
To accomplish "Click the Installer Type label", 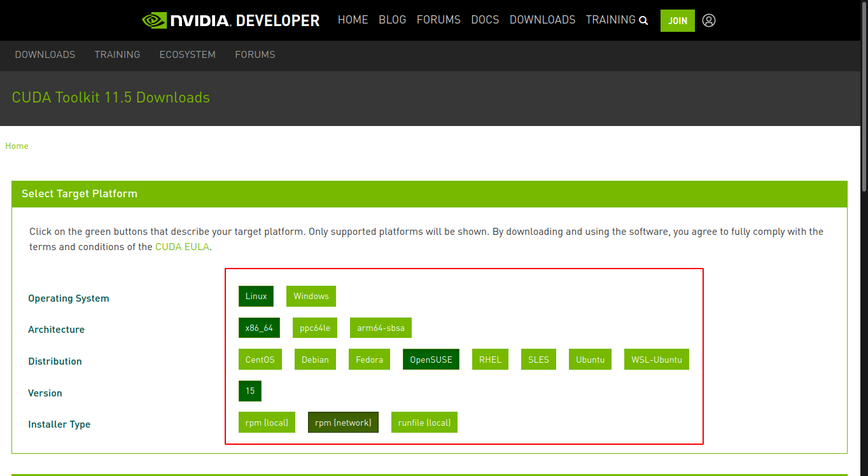I will 59,424.
